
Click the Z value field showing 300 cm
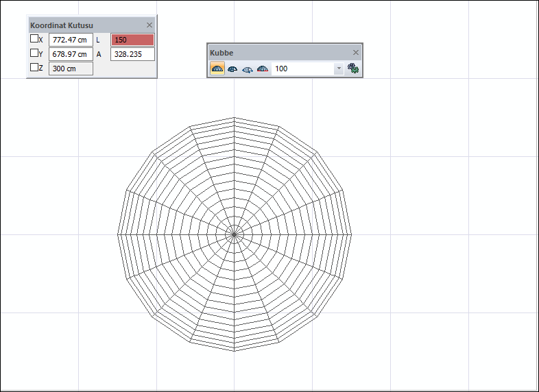71,69
